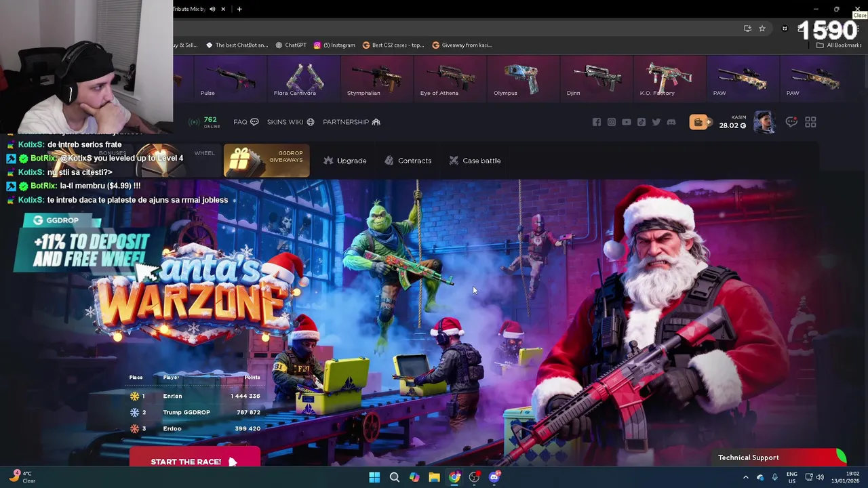The height and width of the screenshot is (488, 868).
Task: Open the Facebook social link icon
Action: (597, 122)
